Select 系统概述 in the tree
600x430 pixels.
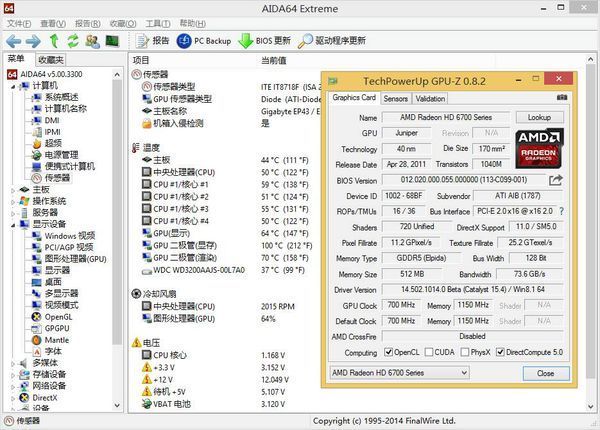click(x=62, y=97)
